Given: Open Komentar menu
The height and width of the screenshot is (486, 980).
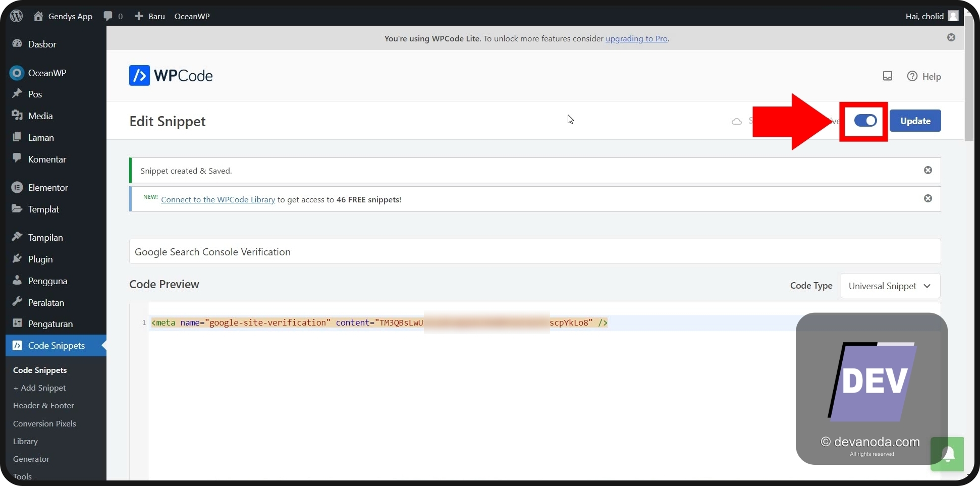Looking at the screenshot, I should pyautogui.click(x=47, y=159).
